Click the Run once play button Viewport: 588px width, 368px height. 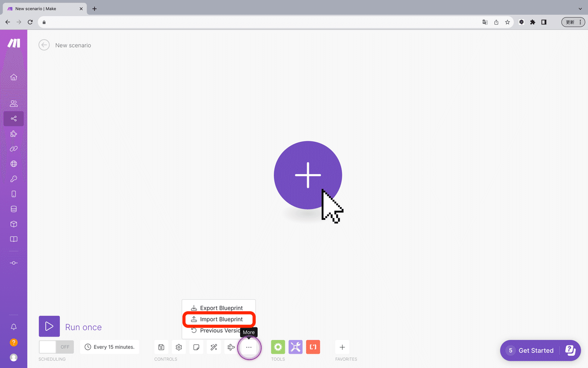coord(49,326)
